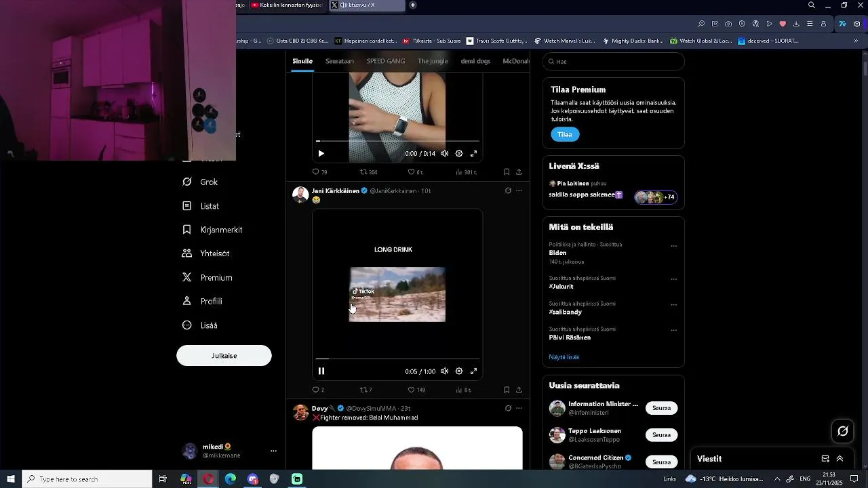The image size is (868, 488).
Task: Open Jani Kärkkäinen's profile avatar
Action: coord(300,195)
